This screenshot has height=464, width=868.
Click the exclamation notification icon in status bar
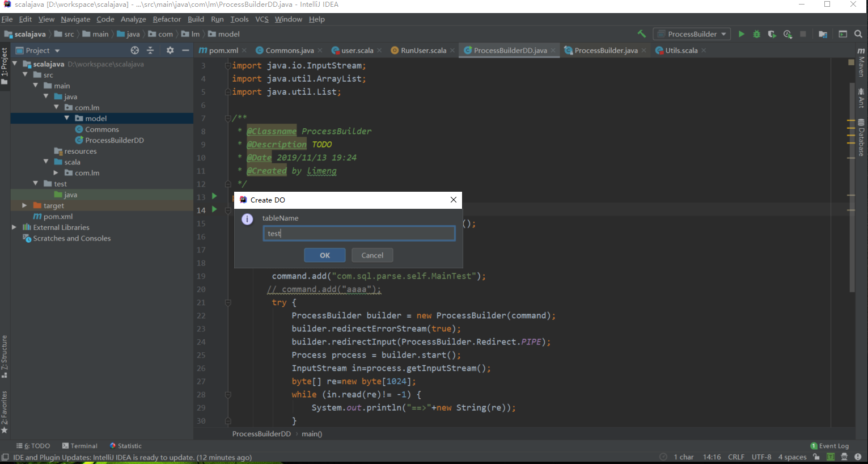click(x=858, y=457)
